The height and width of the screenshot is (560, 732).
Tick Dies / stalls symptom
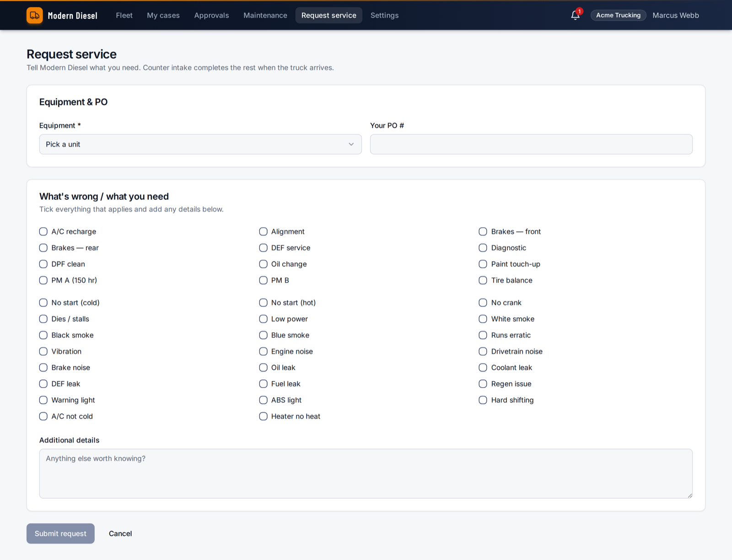pyautogui.click(x=43, y=319)
